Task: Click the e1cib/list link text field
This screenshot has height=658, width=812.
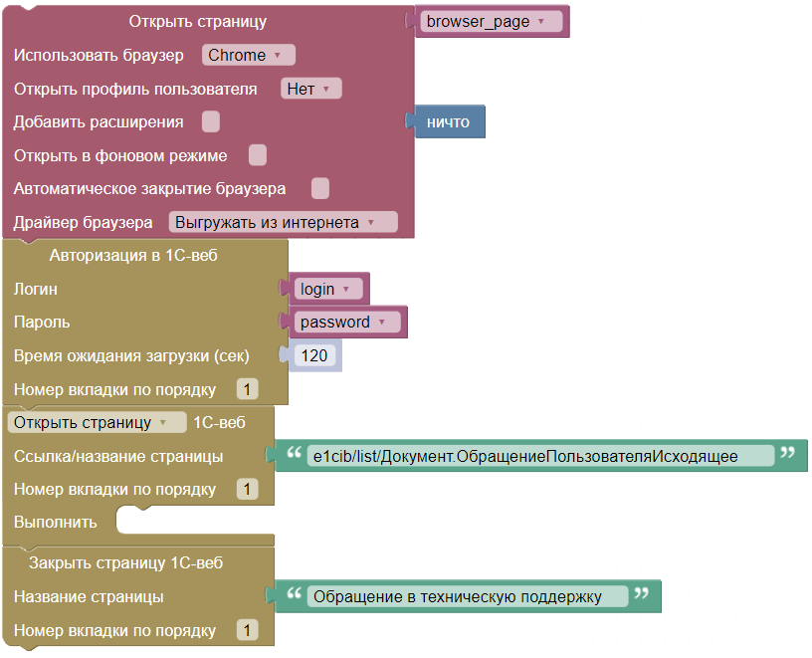Action: pyautogui.click(x=539, y=457)
